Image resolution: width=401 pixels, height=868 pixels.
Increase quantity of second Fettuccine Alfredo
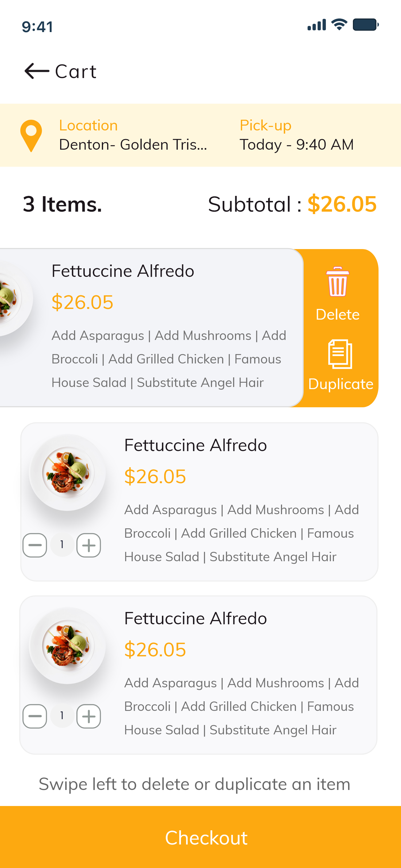pyautogui.click(x=89, y=545)
